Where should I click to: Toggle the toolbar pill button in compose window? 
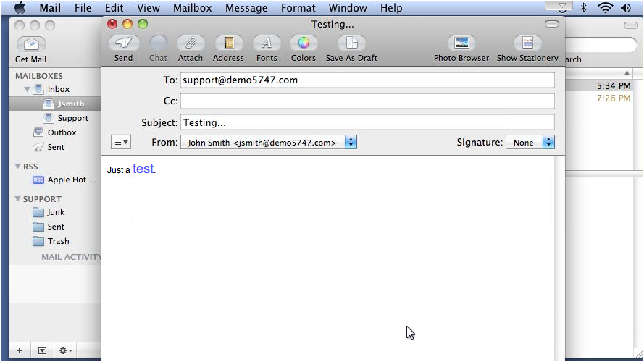(551, 24)
